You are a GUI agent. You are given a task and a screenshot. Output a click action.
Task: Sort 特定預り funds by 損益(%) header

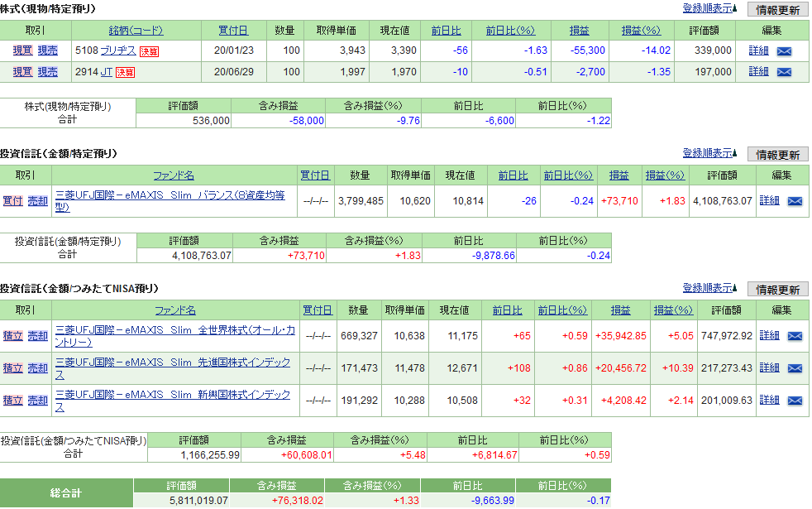[665, 175]
